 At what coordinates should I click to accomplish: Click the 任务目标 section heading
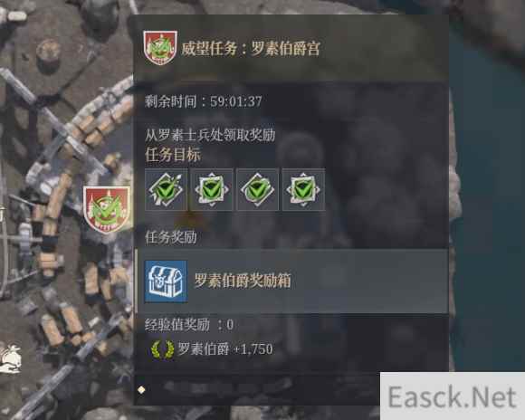click(173, 155)
